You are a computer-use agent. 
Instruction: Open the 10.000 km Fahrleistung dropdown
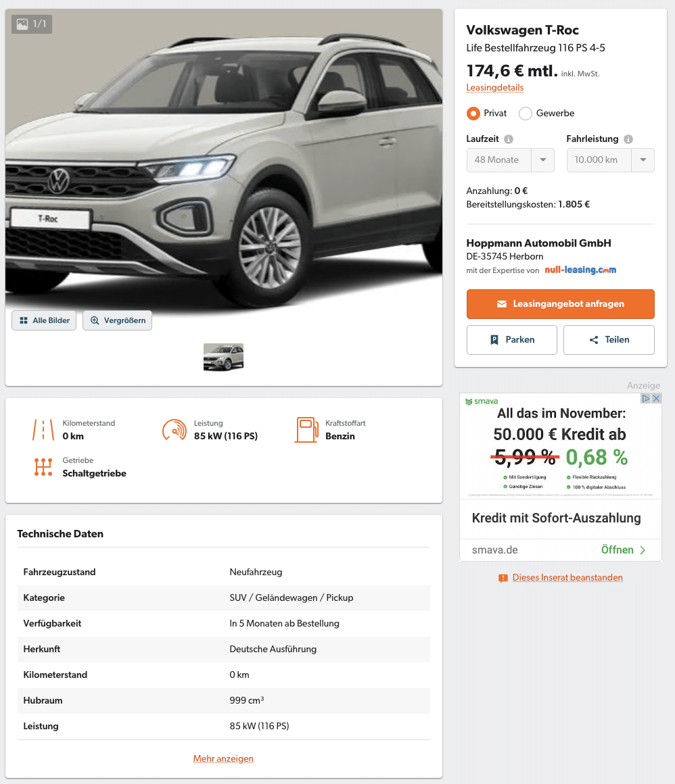[x=611, y=160]
